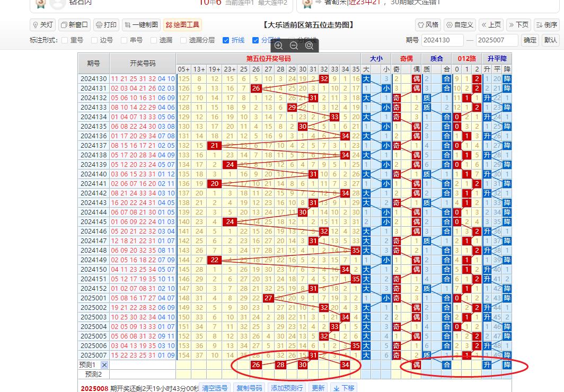This screenshot has width=564, height=392.
Task: Click the 确定 confirm button
Action: pyautogui.click(x=530, y=40)
